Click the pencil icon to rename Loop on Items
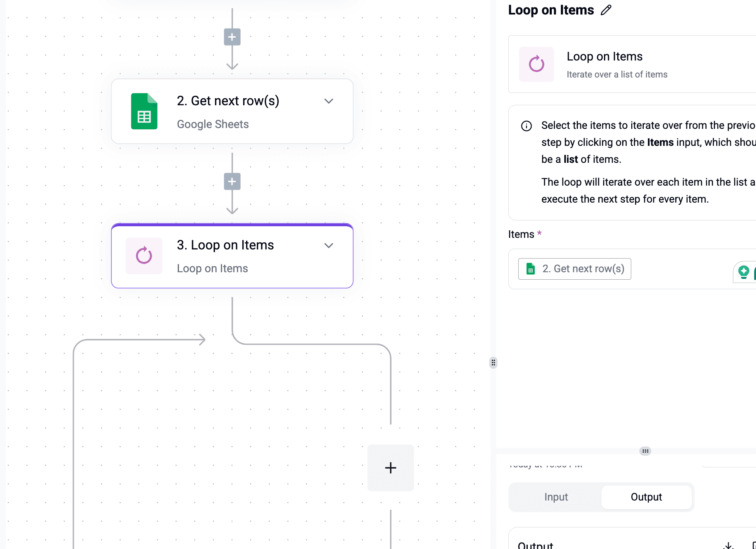The height and width of the screenshot is (549, 756). (606, 10)
